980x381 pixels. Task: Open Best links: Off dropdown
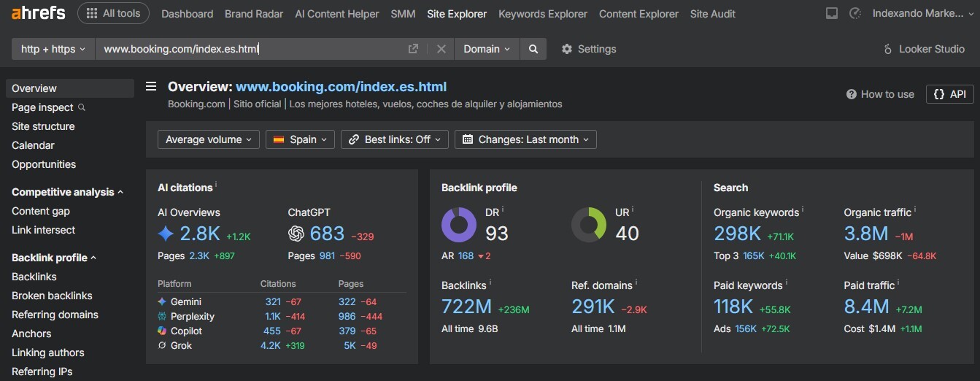(395, 139)
